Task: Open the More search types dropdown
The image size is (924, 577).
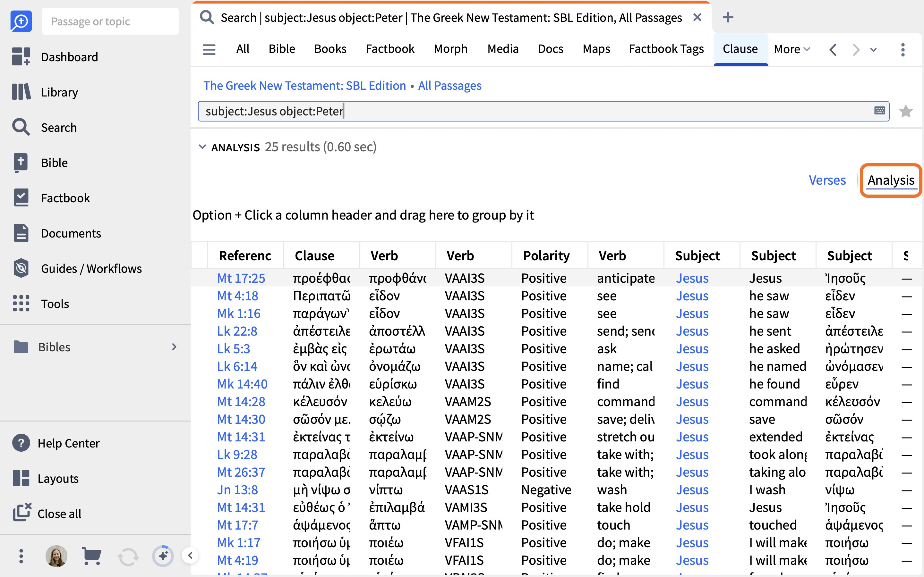Action: (791, 49)
